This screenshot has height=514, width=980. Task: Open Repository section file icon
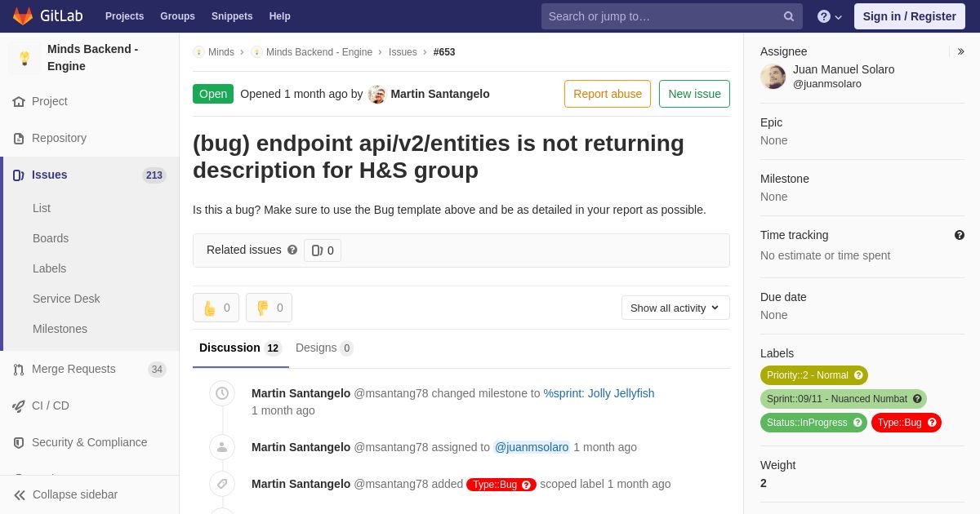19,139
